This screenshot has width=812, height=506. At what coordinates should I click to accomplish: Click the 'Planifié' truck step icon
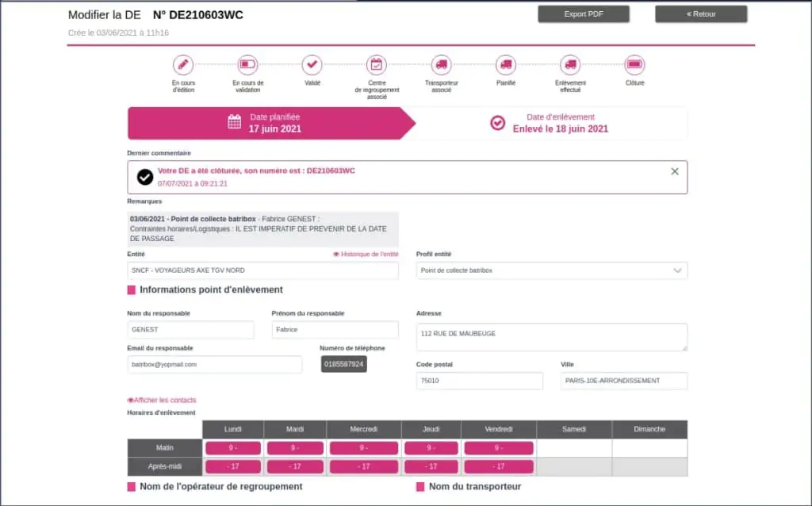pos(505,65)
